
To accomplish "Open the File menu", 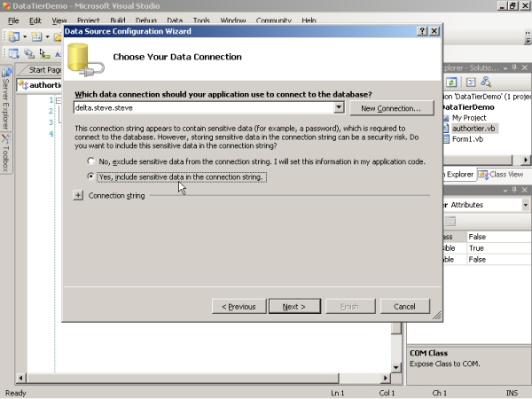I will pos(13,20).
